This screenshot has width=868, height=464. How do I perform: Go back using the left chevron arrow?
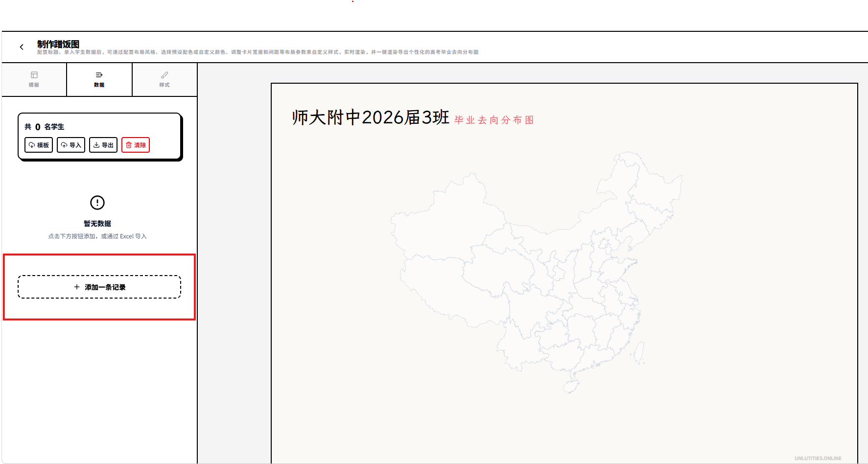coord(22,47)
